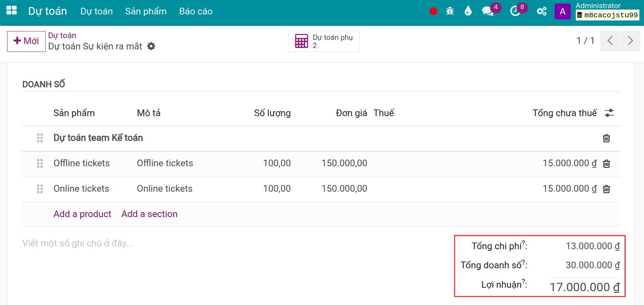Click the droplet theme icon

(468, 11)
